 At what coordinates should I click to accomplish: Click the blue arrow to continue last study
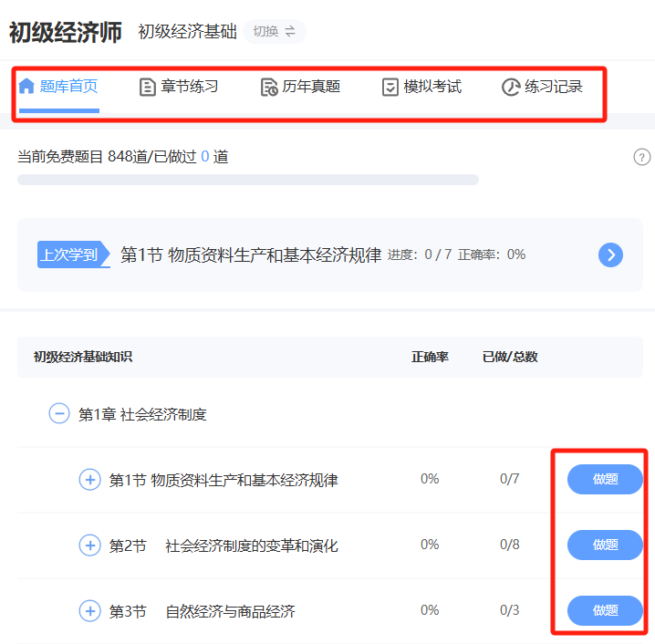click(610, 254)
